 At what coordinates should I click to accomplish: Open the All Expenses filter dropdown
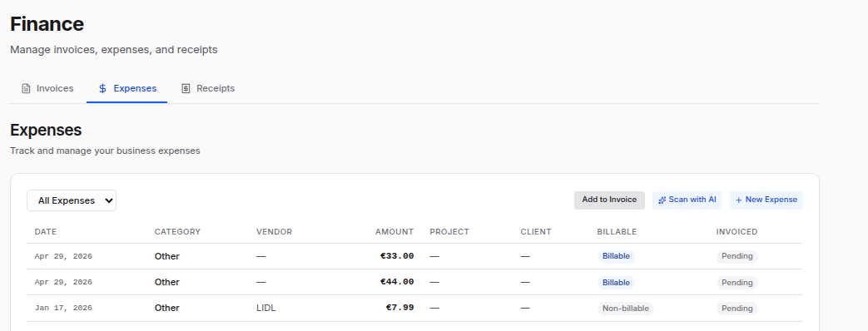click(72, 200)
